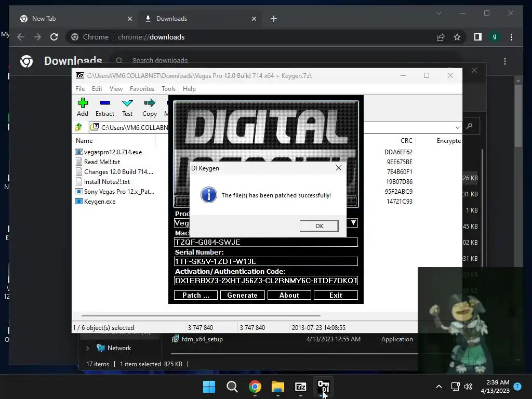This screenshot has height=399, width=532.
Task: Click File Explorer icon in taskbar
Action: (x=277, y=387)
